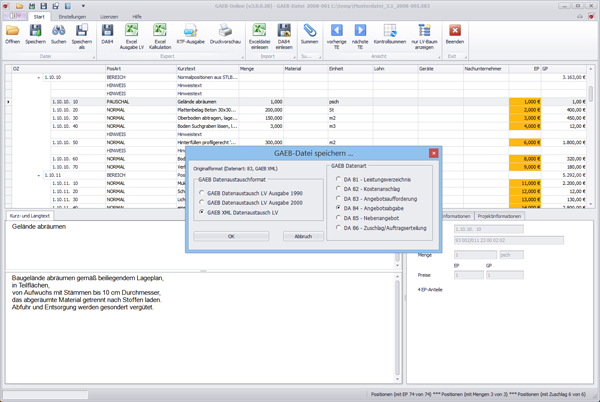
Task: Select GAEB Datenaustausch LV Ausgabe 2000
Action: click(201, 202)
